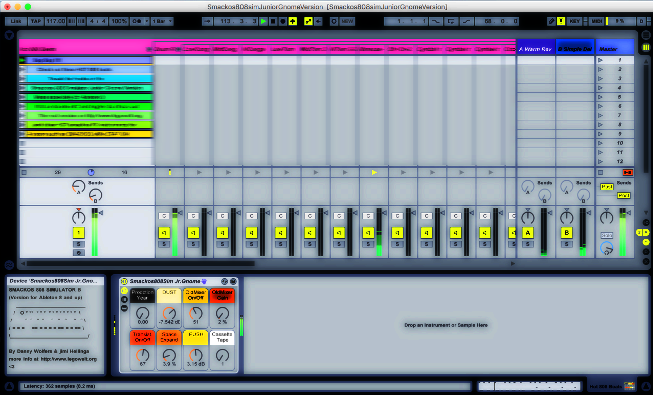Toggle the Show/Hide In/Out Section icon on the right edge

point(646,222)
